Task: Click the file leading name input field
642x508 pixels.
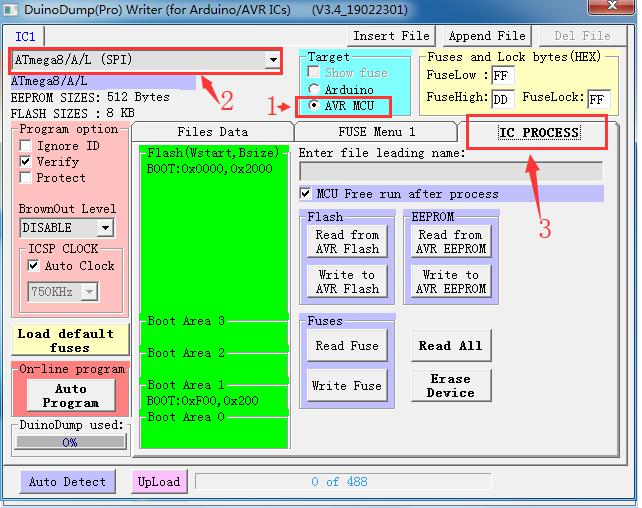Action: pyautogui.click(x=451, y=172)
